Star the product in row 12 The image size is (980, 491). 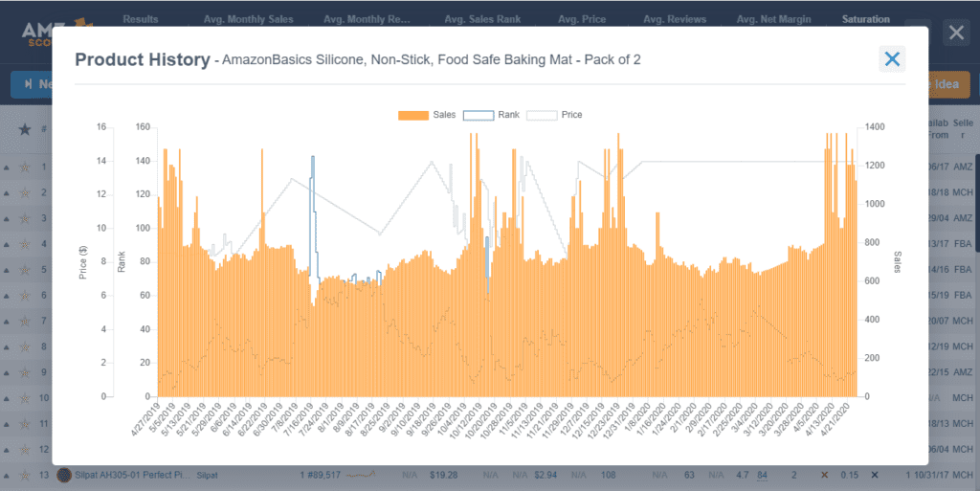[24, 449]
